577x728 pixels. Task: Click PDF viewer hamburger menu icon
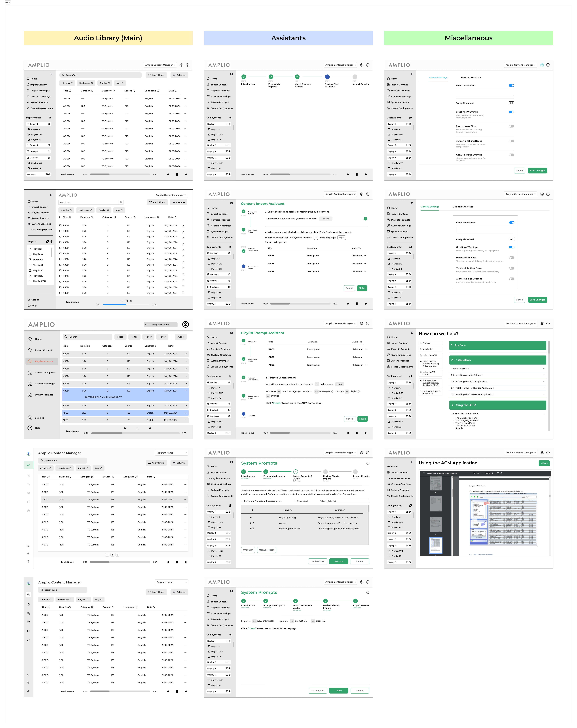(x=424, y=473)
